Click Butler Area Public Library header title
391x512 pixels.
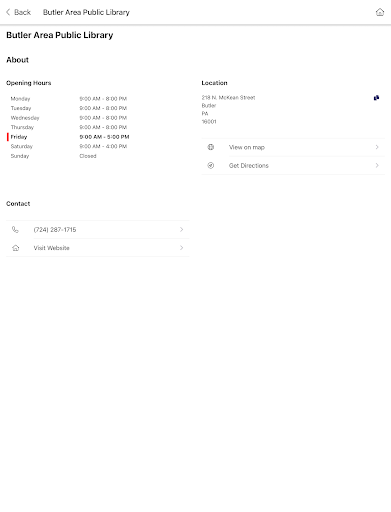(x=86, y=12)
